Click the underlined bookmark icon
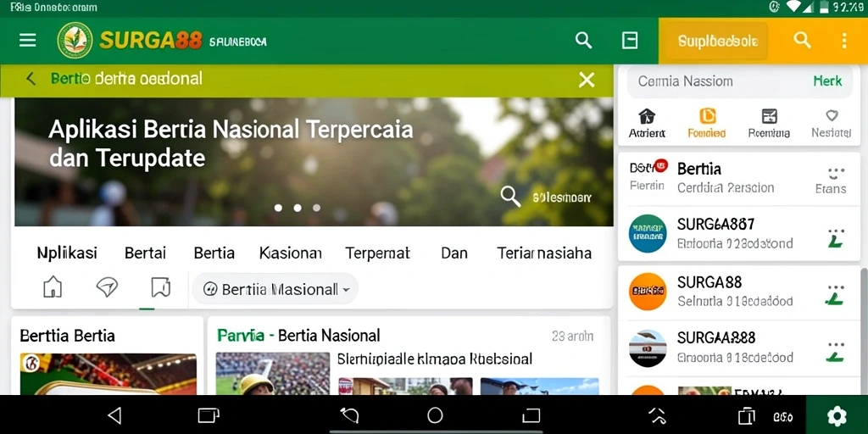The image size is (868, 434). pos(160,287)
